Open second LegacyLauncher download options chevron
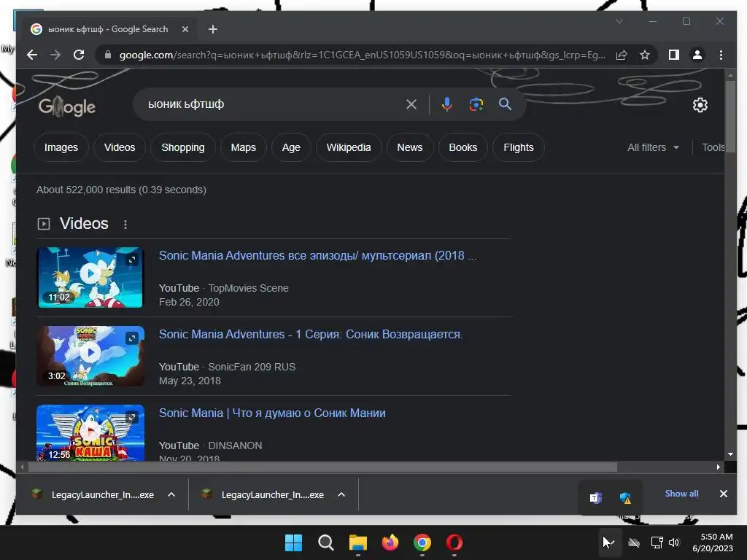The width and height of the screenshot is (747, 560). click(x=341, y=495)
